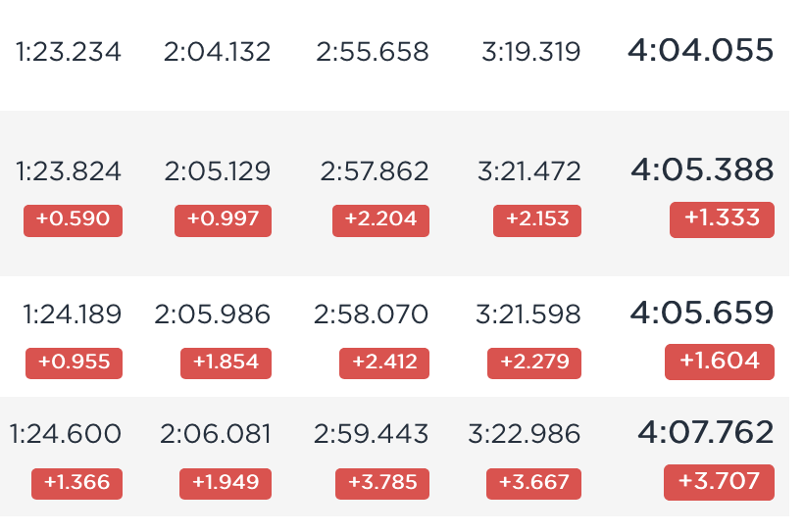Click the +2.412 gap badge
The image size is (804, 532).
click(384, 363)
